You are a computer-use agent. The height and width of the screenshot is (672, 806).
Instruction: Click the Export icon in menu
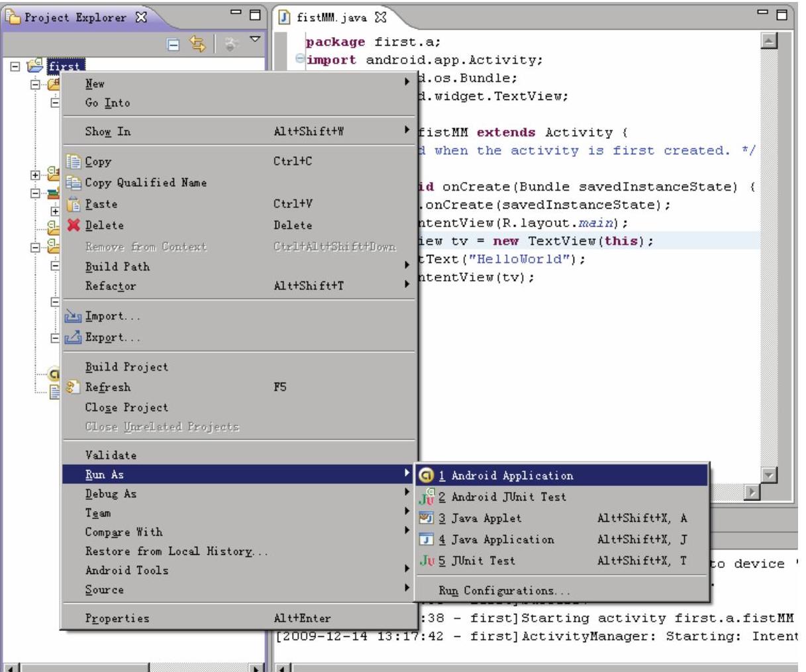(x=73, y=338)
